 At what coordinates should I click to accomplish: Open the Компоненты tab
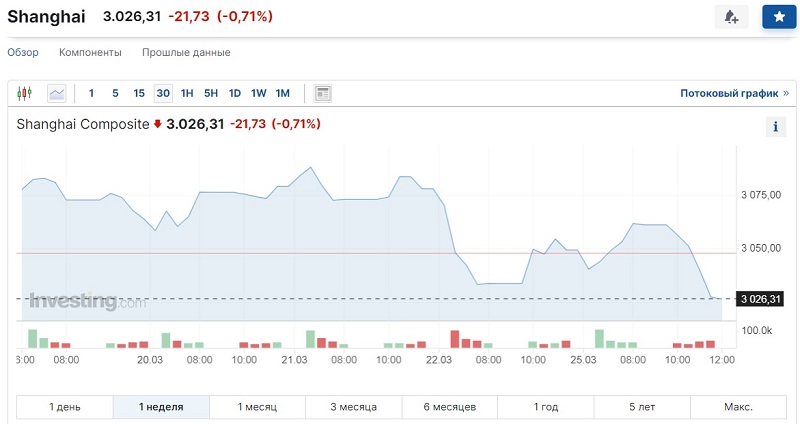coord(90,52)
